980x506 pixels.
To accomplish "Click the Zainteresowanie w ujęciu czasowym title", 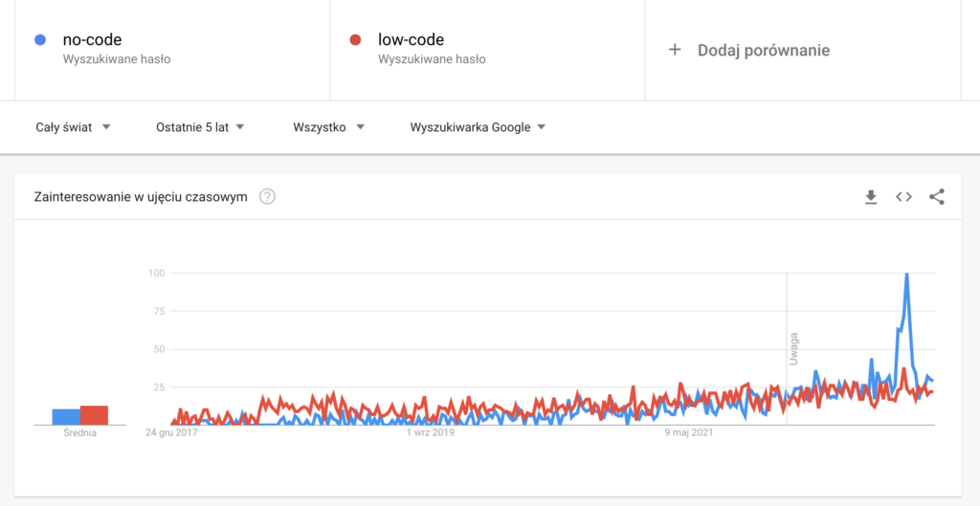I will (141, 197).
